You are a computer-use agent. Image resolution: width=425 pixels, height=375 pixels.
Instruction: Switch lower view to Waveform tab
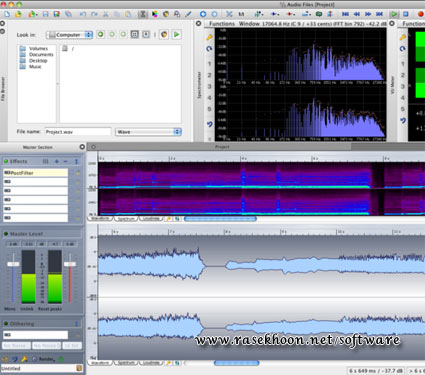100,363
